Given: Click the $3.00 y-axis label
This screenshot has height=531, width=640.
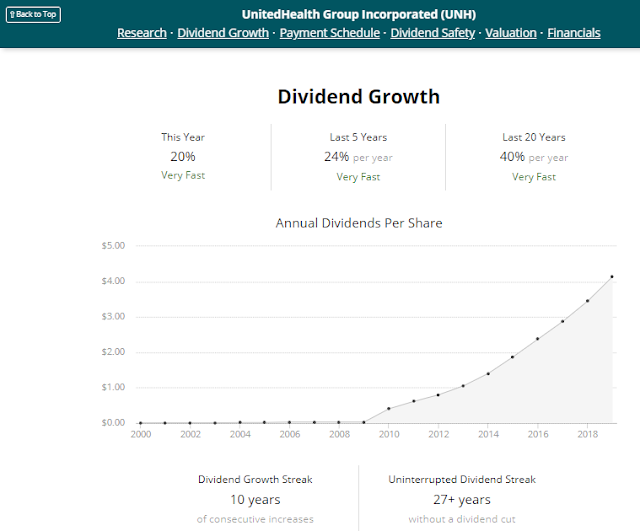Looking at the screenshot, I should (x=113, y=316).
